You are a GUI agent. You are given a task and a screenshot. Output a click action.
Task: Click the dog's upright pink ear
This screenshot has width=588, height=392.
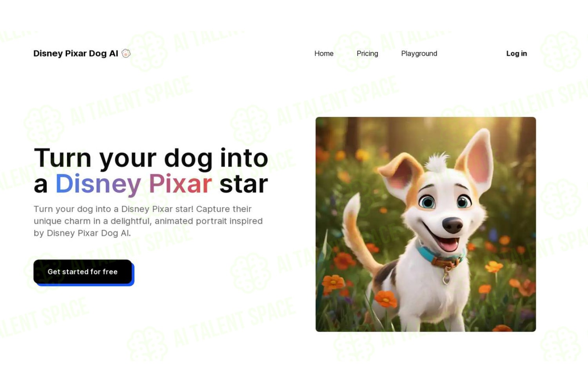(477, 161)
